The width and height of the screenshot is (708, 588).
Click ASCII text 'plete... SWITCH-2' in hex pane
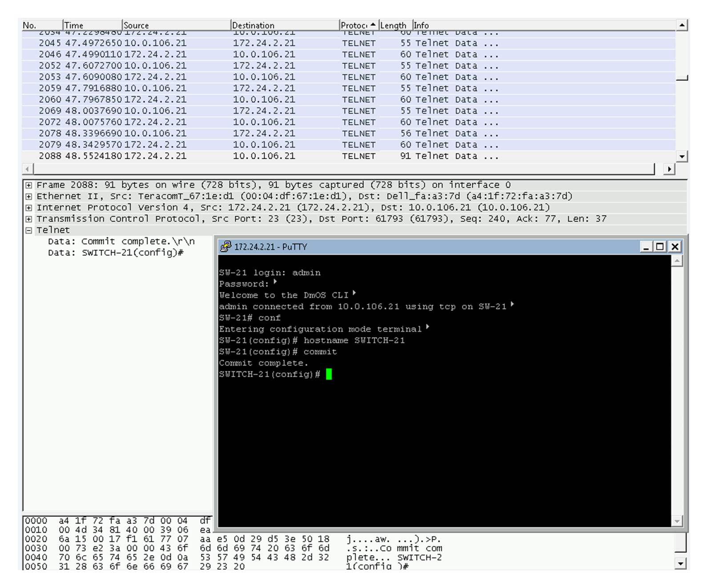click(394, 557)
